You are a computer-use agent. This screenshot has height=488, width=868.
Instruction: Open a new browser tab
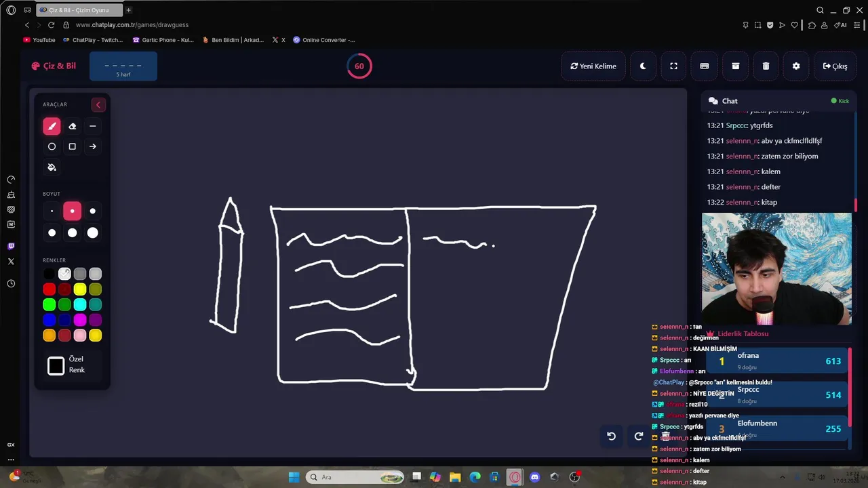(128, 10)
